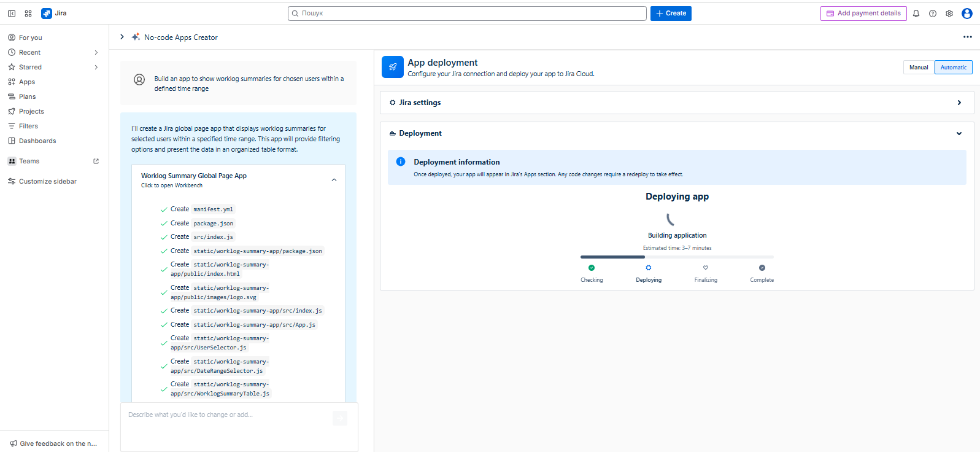Expand the Recent sidebar submenu arrow
Image resolution: width=980 pixels, height=452 pixels.
coord(96,53)
